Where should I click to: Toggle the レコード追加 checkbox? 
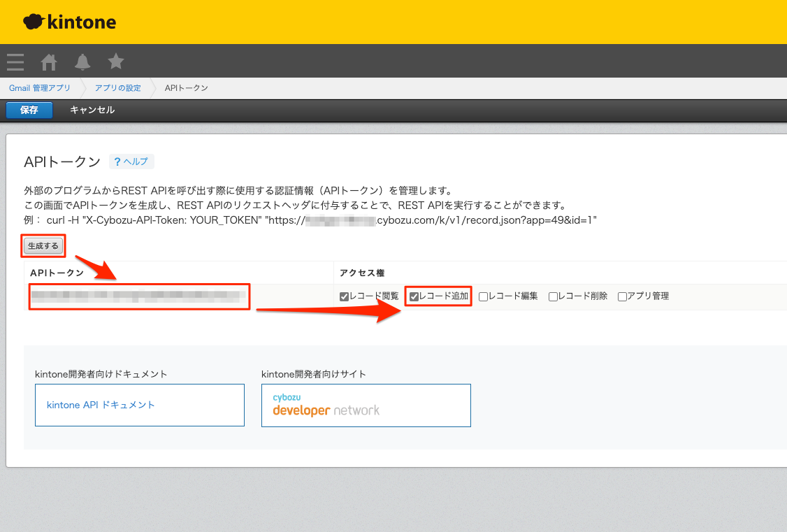[x=414, y=296]
